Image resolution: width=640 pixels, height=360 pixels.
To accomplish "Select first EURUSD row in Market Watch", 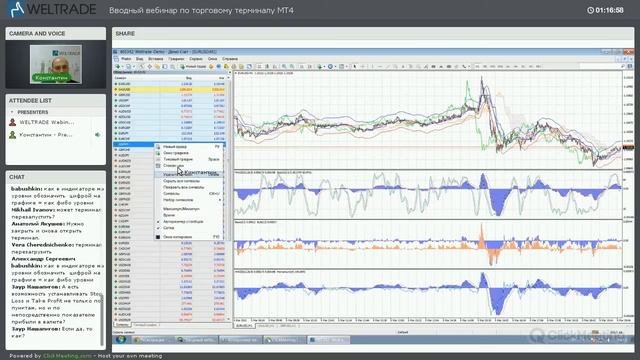I will pyautogui.click(x=169, y=84).
